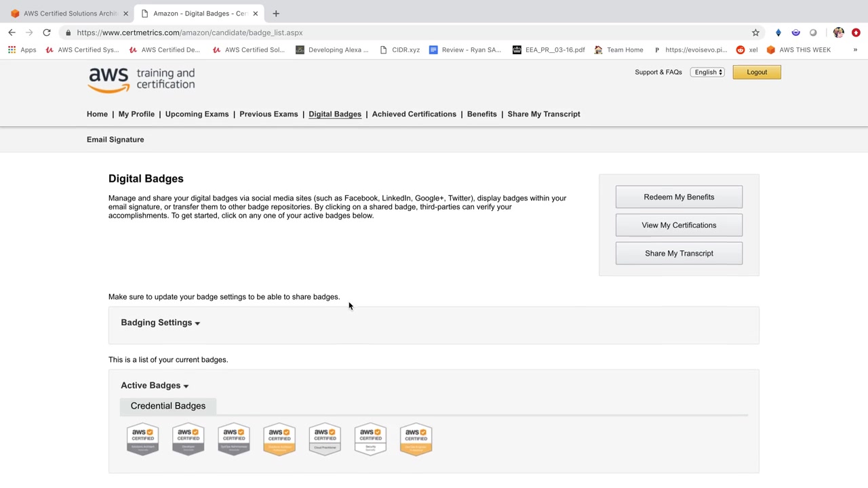Open the AWS THIS WEEK bookmark
Image resolution: width=868 pixels, height=488 pixels.
[799, 49]
